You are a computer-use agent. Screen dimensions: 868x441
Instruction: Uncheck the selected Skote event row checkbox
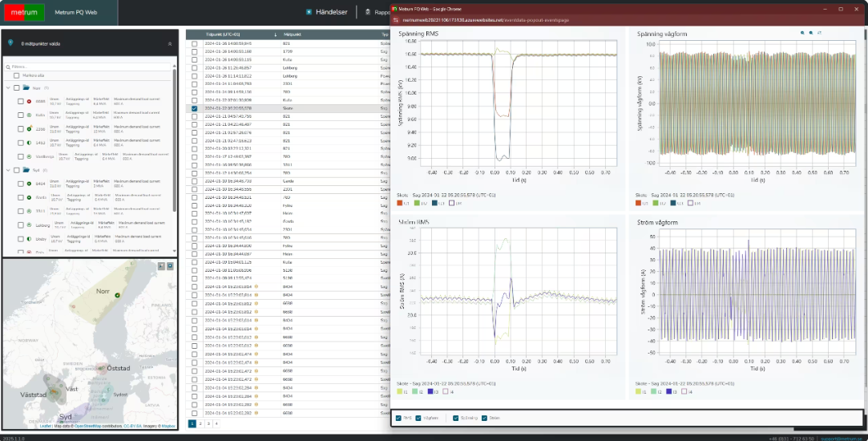(x=194, y=108)
